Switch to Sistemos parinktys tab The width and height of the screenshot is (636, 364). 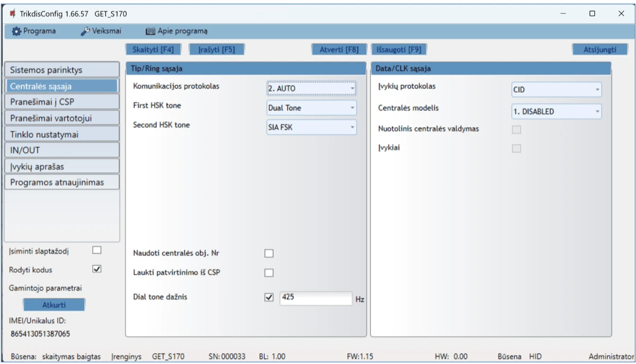(61, 70)
